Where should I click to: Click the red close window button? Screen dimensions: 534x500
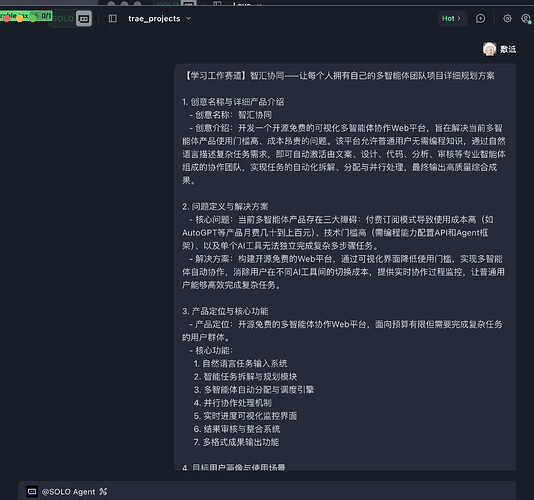tap(6, 18)
